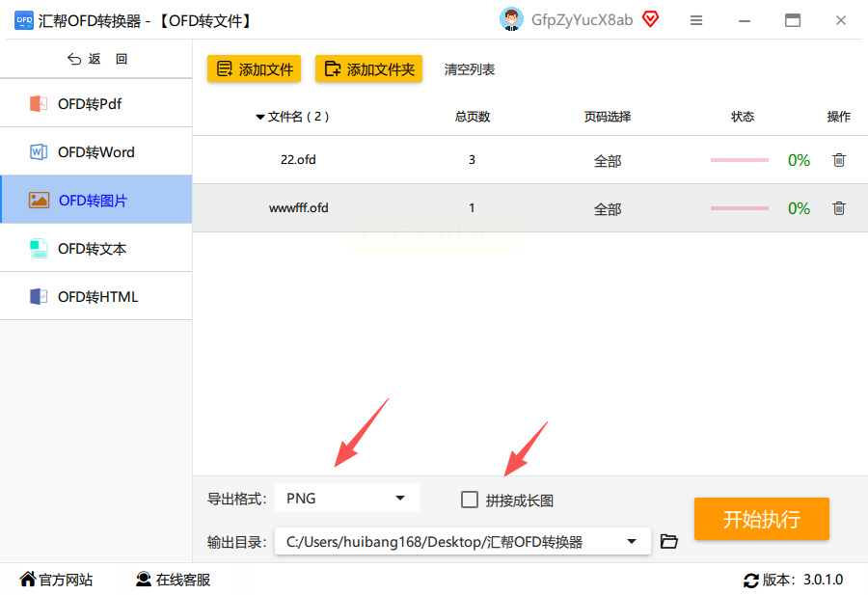Expand the PNG export format dropdown
Viewport: 868px width, 595px height.
[x=347, y=499]
